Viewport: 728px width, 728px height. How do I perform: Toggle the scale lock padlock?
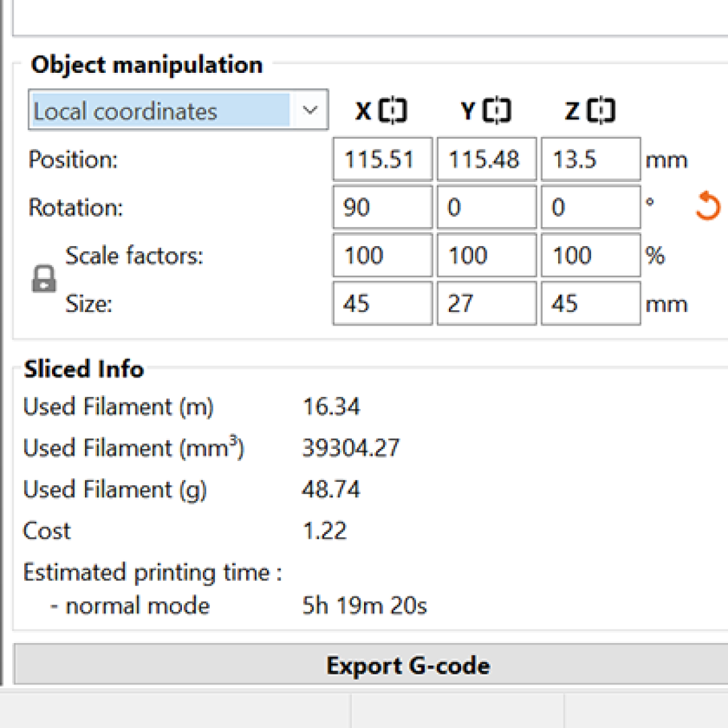[x=44, y=278]
